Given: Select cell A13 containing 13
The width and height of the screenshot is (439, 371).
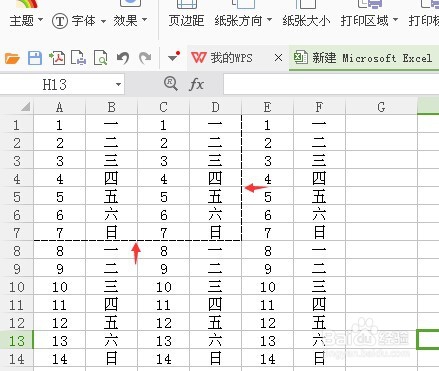Looking at the screenshot, I should click(x=59, y=341).
